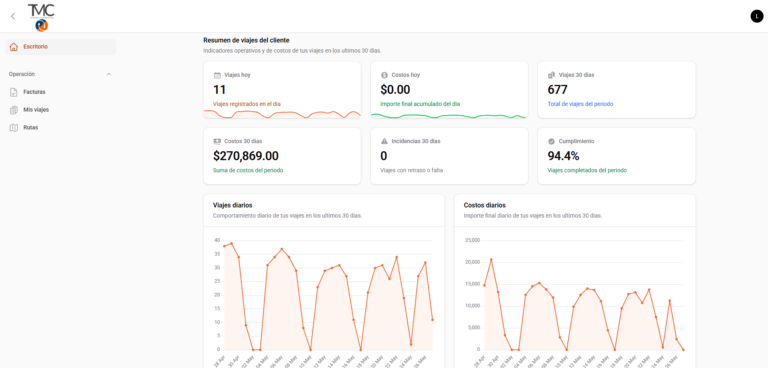Click the money icon on Costos 30 días card
Image resolution: width=768 pixels, height=368 pixels.
click(217, 141)
